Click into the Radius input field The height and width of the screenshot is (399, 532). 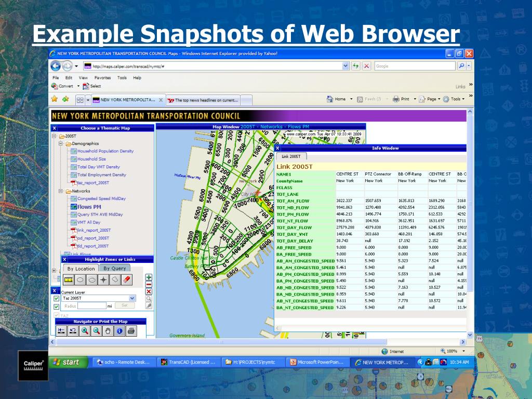click(x=92, y=305)
